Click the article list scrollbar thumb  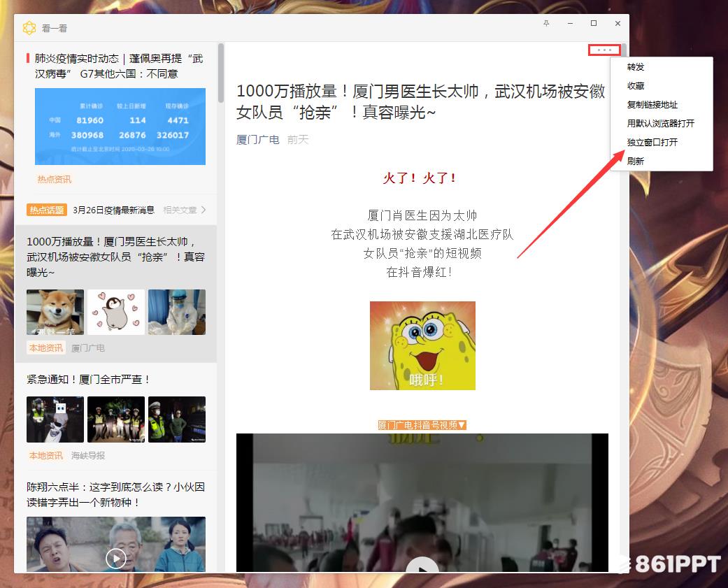(221, 73)
